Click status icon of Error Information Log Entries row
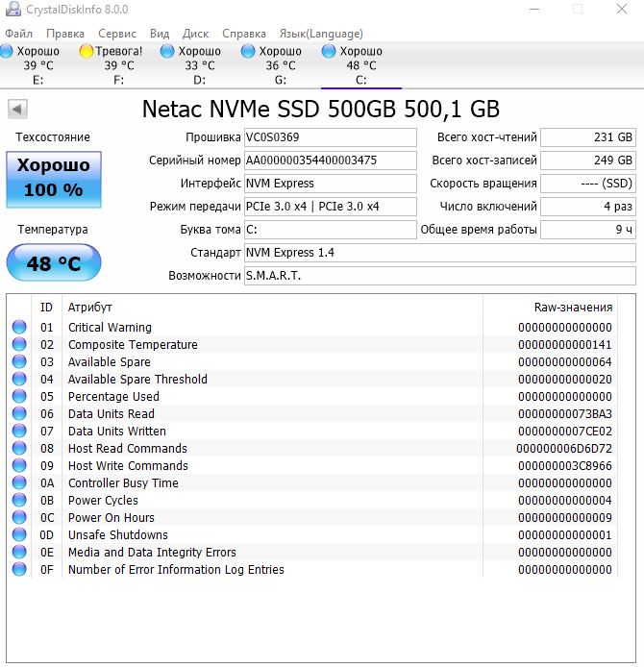 (19, 569)
